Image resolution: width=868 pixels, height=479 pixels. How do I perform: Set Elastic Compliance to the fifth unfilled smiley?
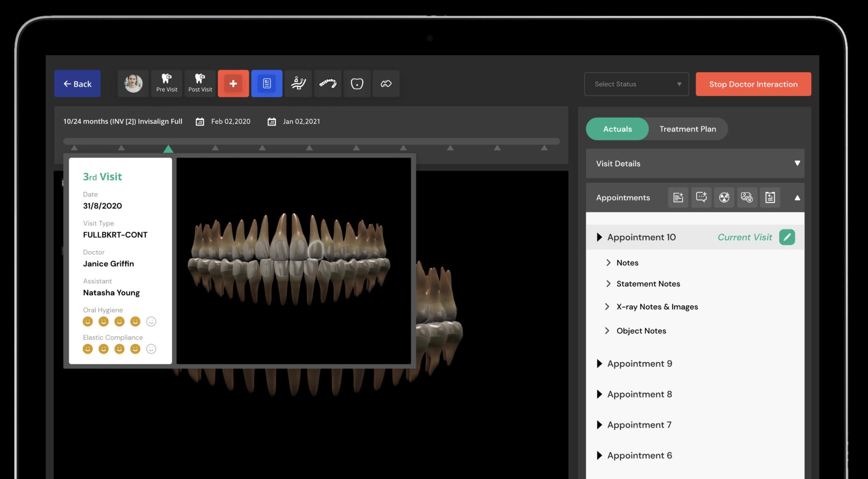click(x=151, y=349)
